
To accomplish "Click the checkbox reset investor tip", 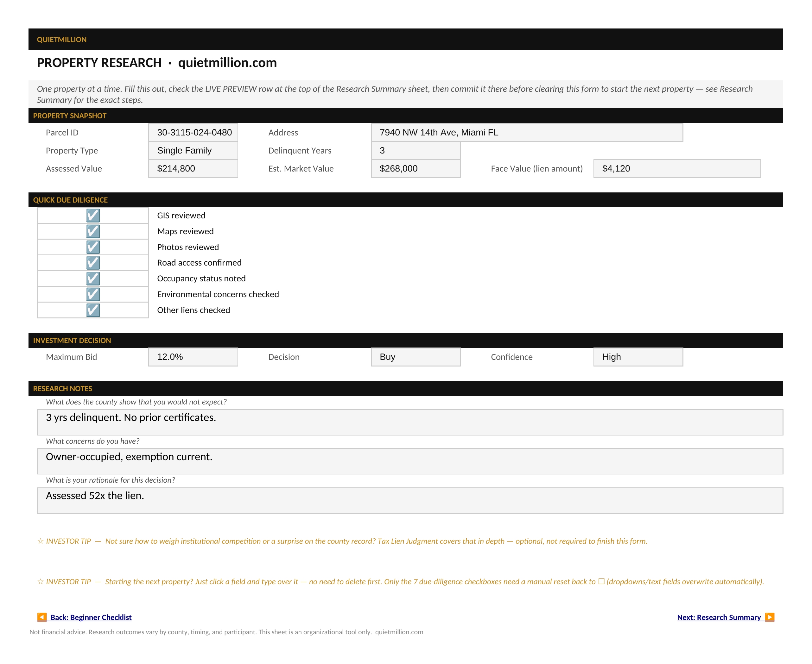I will coord(401,582).
